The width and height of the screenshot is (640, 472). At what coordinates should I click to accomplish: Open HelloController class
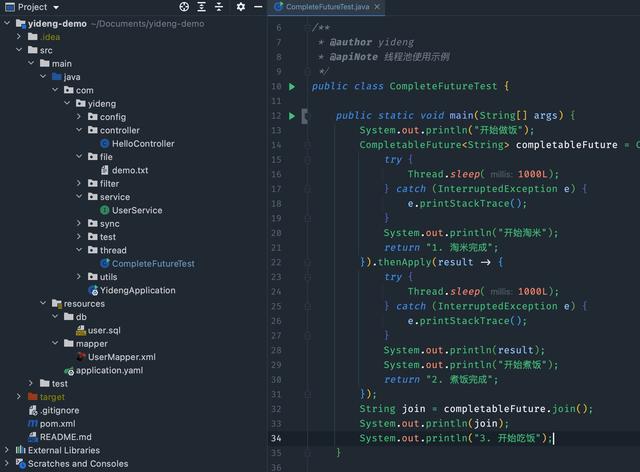143,144
